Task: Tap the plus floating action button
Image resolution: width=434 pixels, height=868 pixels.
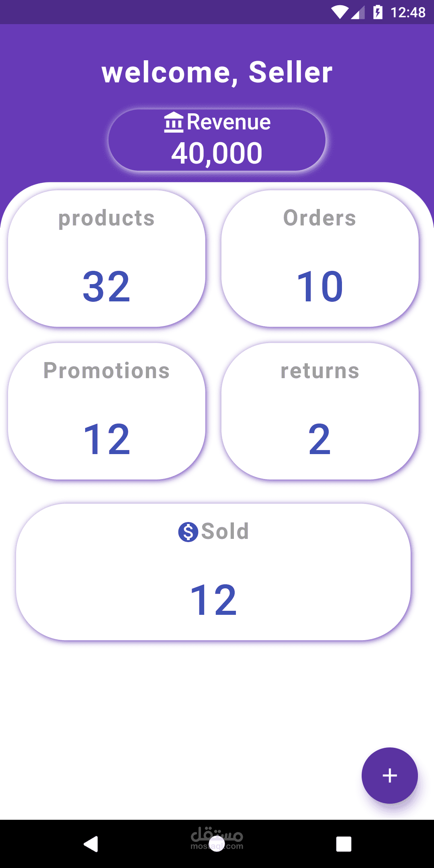Action: [389, 775]
